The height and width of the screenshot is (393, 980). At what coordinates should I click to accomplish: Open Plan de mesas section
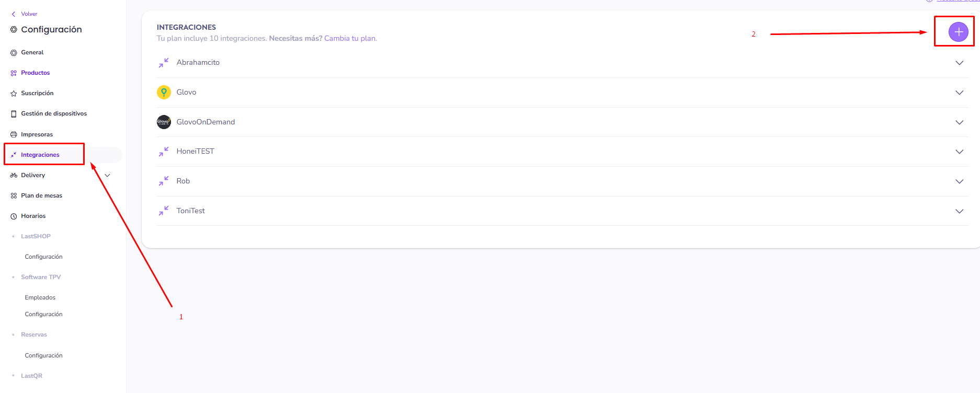coord(41,195)
